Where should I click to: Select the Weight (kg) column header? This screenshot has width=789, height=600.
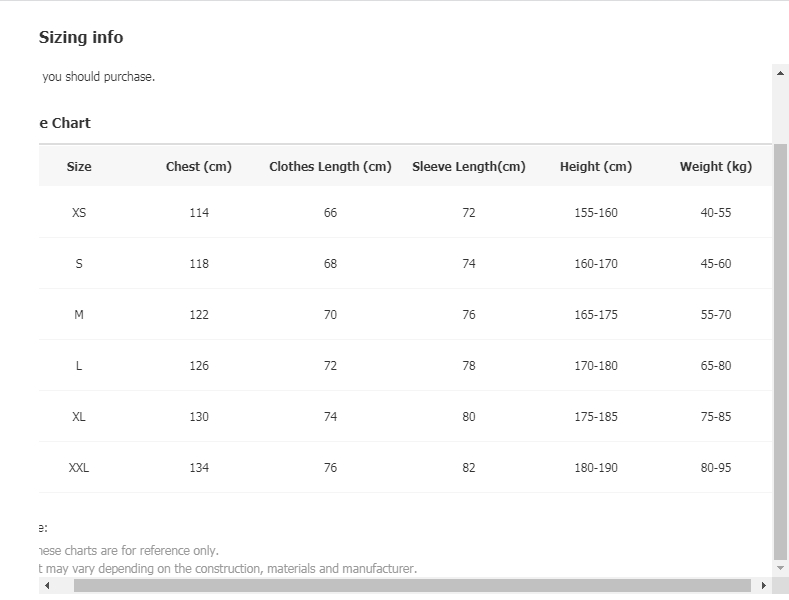(716, 167)
